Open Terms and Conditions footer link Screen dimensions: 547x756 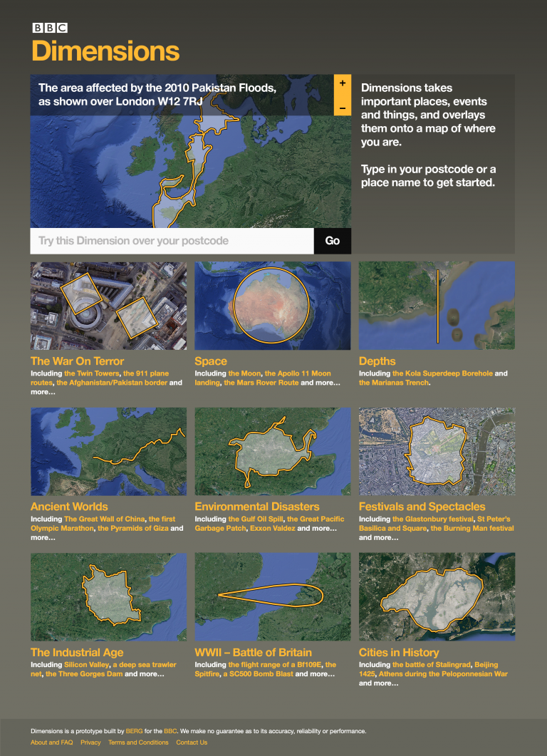tap(138, 742)
